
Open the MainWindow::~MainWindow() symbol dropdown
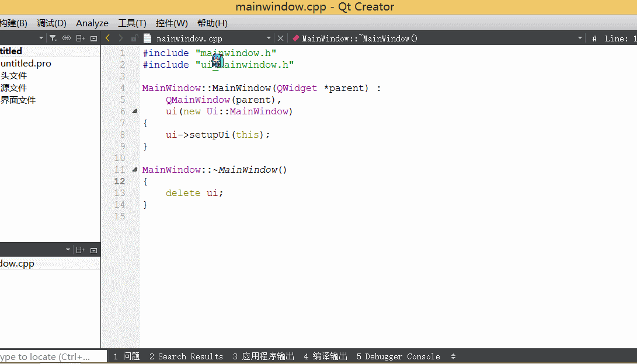pyautogui.click(x=579, y=37)
